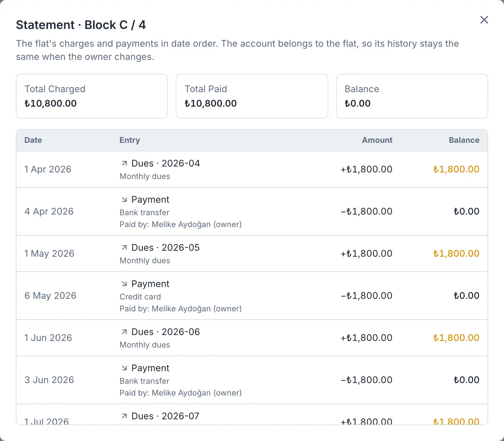Screen dimensions: 504x441
Task: Click the Entry column header
Action: [130, 140]
